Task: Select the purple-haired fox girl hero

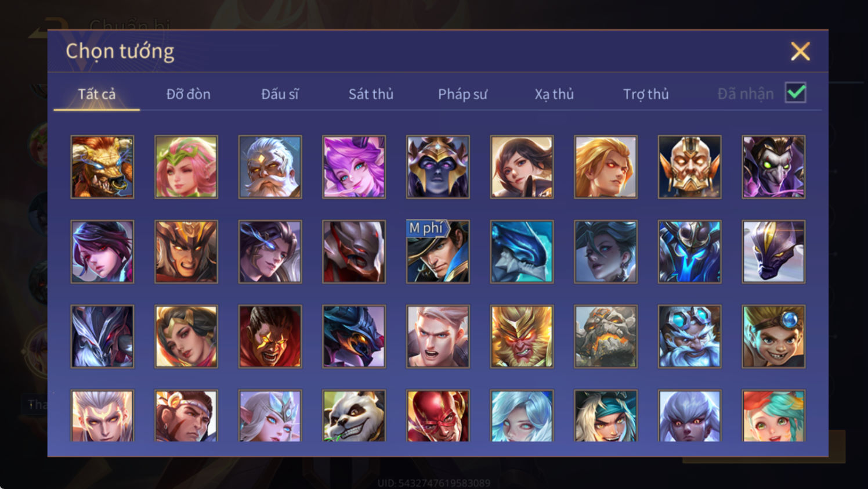Action: pos(354,167)
